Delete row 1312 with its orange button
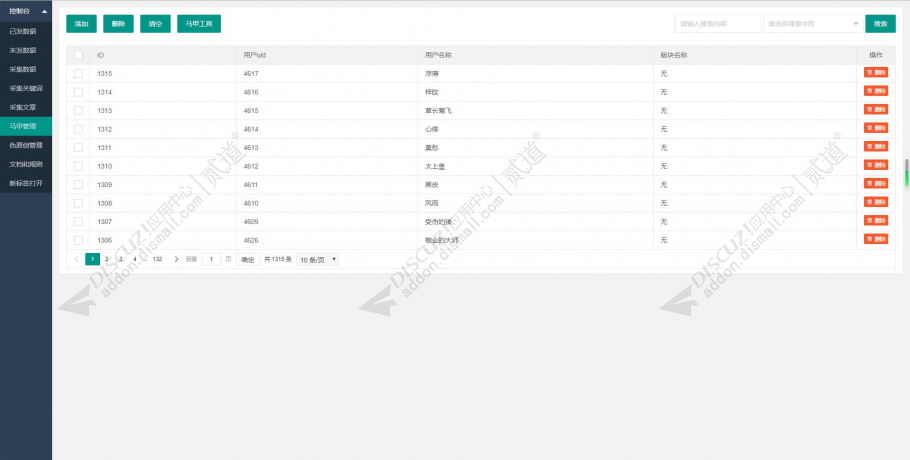The height and width of the screenshot is (460, 910). click(876, 128)
